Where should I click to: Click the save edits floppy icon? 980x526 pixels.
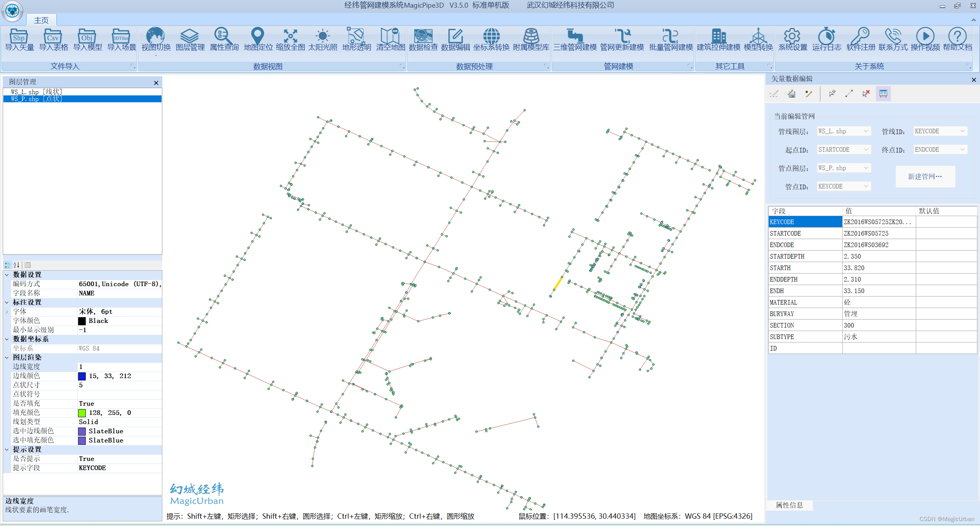point(791,93)
